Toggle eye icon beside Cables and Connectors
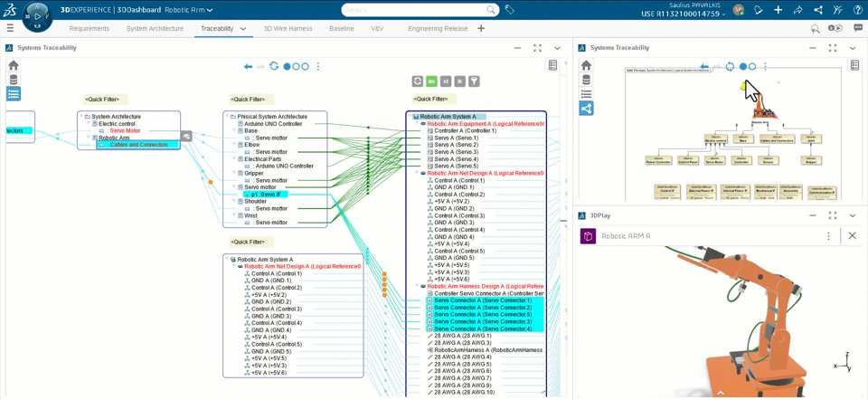Viewport: 868px width, 400px height. [x=186, y=136]
